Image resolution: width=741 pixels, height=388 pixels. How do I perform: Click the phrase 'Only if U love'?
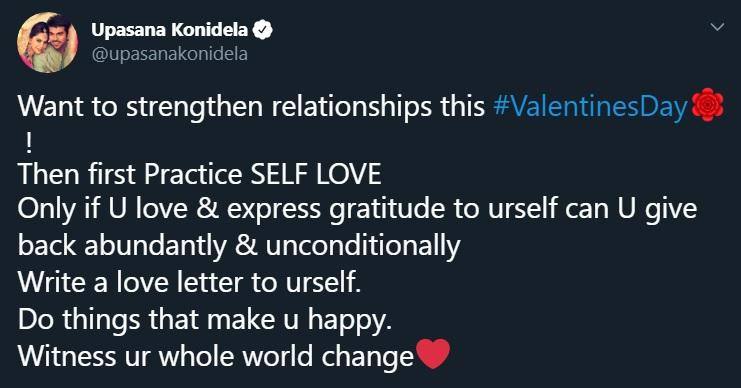[103, 208]
